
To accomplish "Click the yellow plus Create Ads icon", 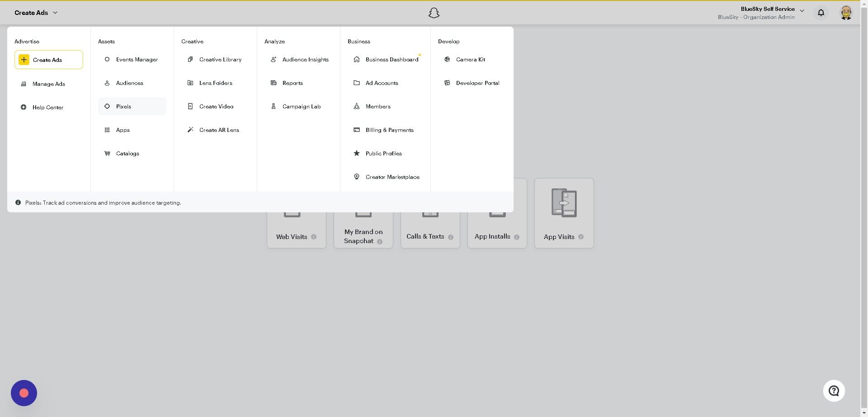I will (24, 60).
